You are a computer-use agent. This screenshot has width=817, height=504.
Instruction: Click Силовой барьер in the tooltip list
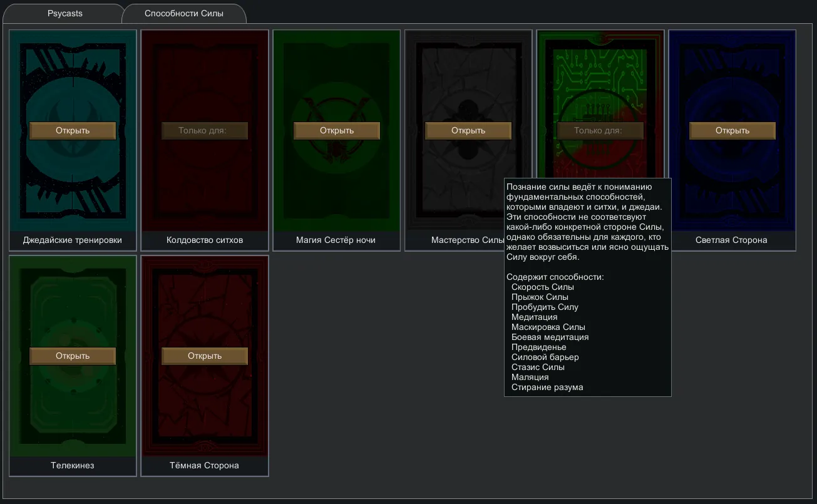(x=545, y=357)
